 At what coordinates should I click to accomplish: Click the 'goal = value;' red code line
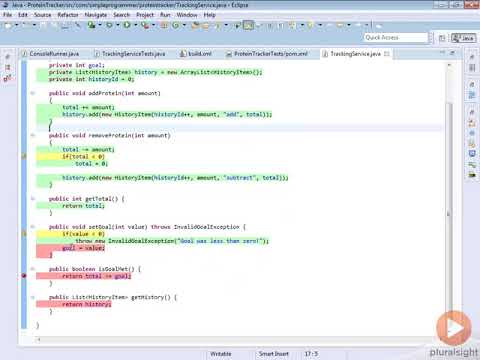pos(83,248)
